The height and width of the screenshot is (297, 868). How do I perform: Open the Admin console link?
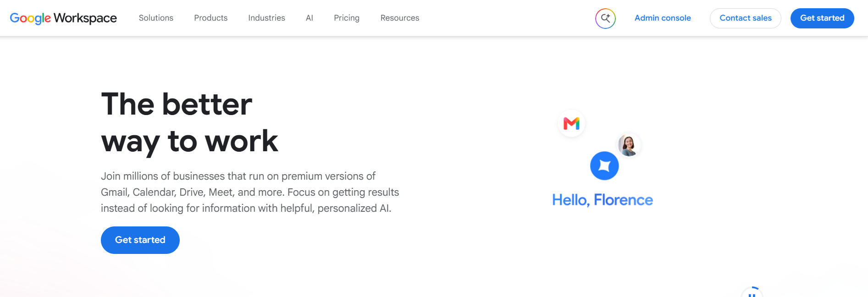tap(663, 18)
